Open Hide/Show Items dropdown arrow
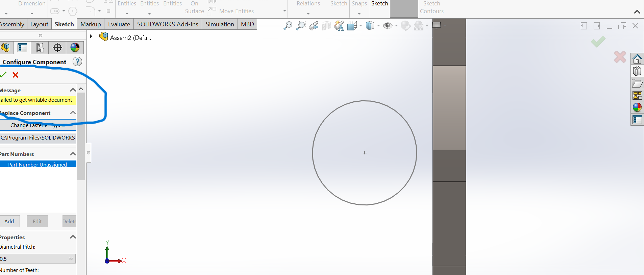Screen dimensions: 644x275 pos(396,26)
